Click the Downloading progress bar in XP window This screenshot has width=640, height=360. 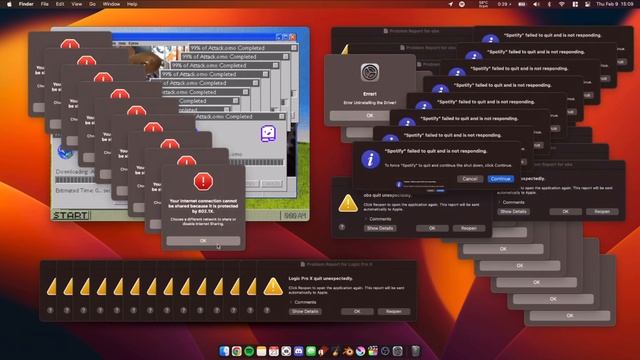tap(75, 180)
